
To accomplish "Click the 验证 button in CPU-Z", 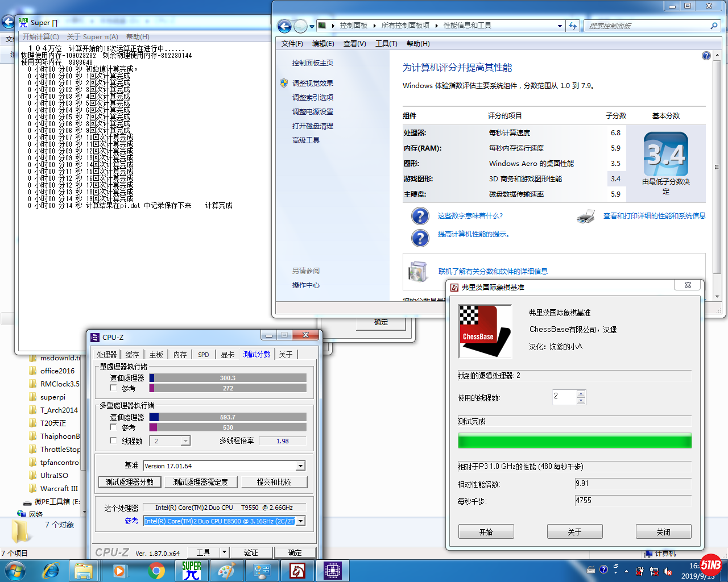I will (251, 552).
